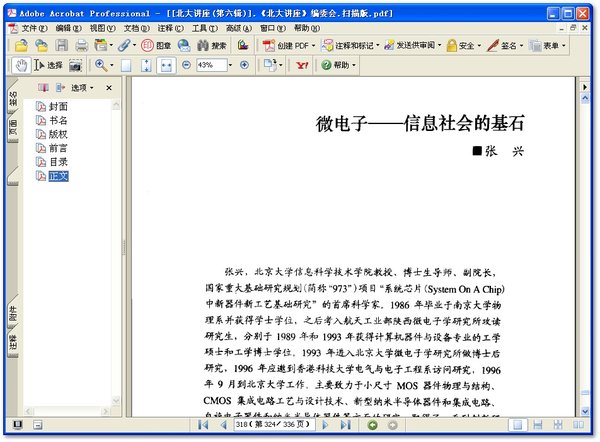Select the 目录 bookmark
Image resolution: width=600 pixels, height=442 pixels.
58,161
